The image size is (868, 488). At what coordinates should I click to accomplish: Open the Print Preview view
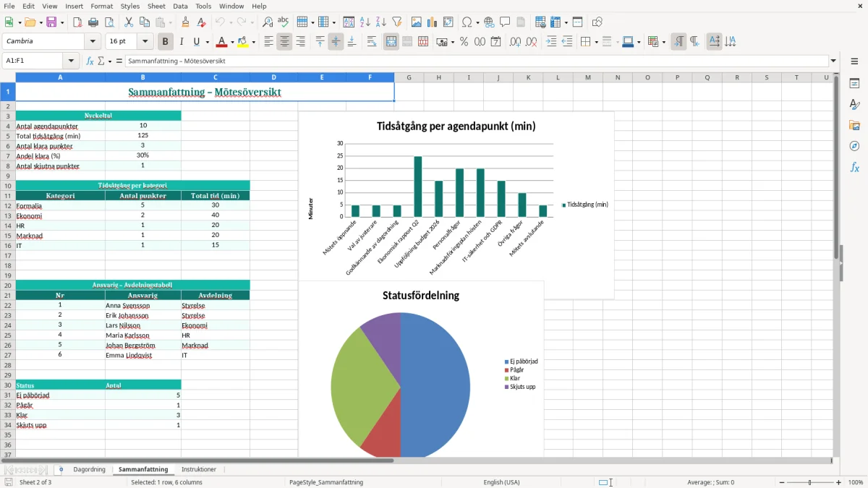[x=109, y=22]
